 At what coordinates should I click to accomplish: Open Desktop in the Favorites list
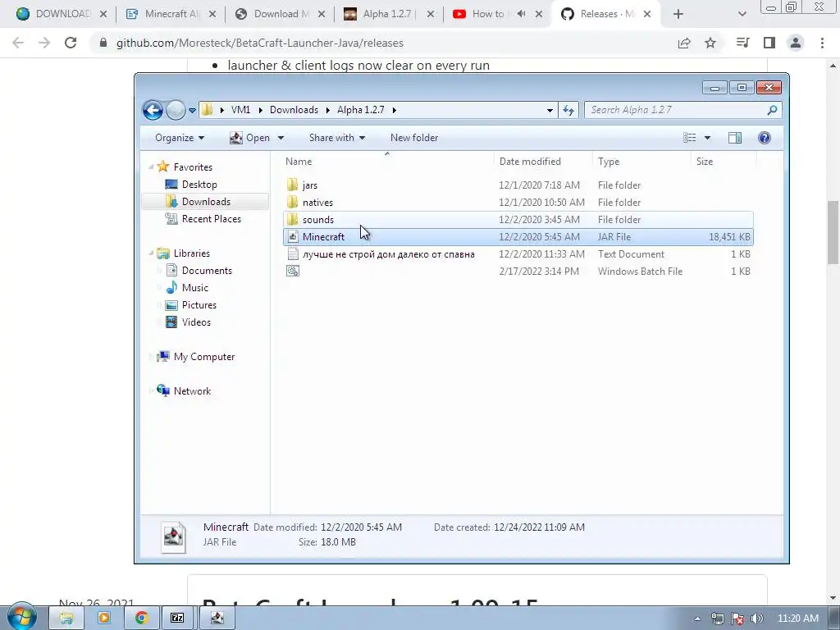(x=199, y=185)
